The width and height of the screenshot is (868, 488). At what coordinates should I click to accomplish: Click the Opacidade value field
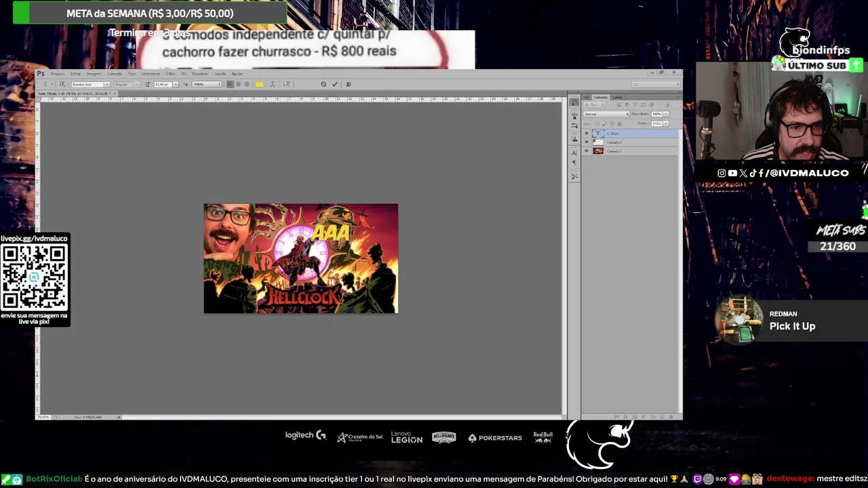(657, 114)
